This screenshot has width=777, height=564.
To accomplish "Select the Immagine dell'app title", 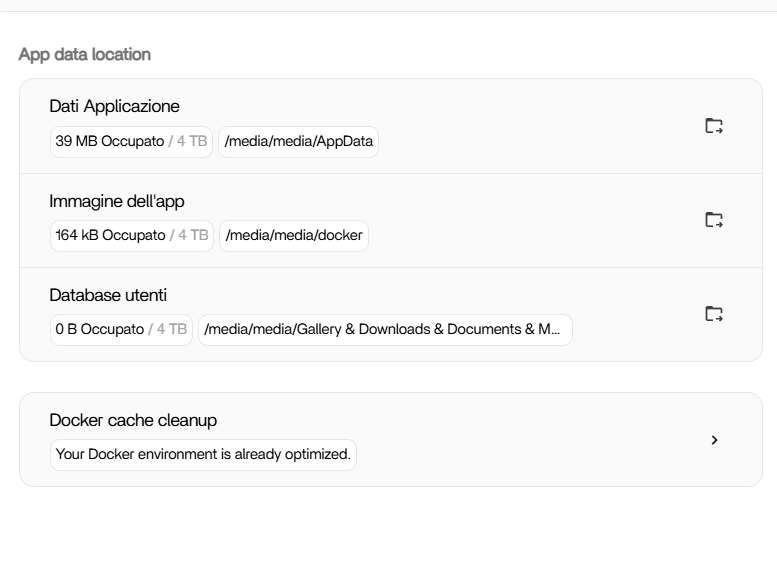I will [x=117, y=201].
